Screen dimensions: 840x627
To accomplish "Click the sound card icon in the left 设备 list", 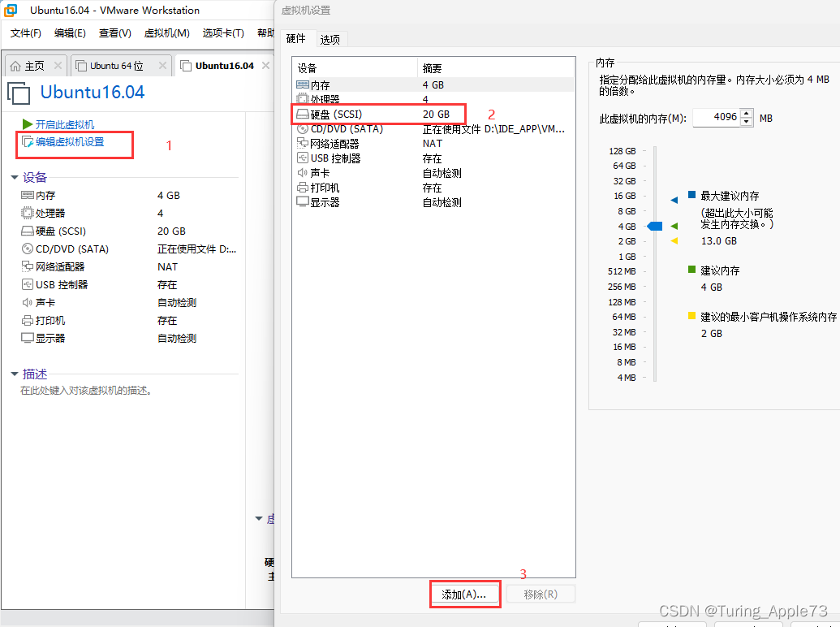I will click(27, 302).
